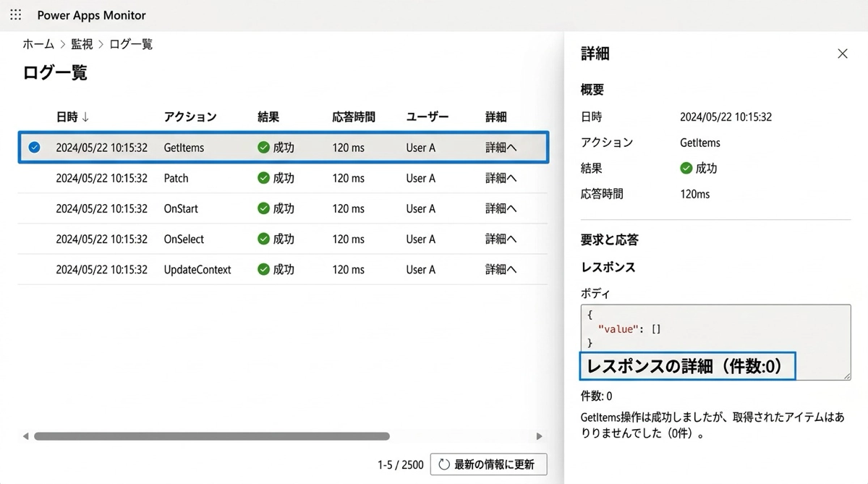Screen dimensions: 868x484
Task: Deselect the checked GetItems row checkmark
Action: point(34,148)
